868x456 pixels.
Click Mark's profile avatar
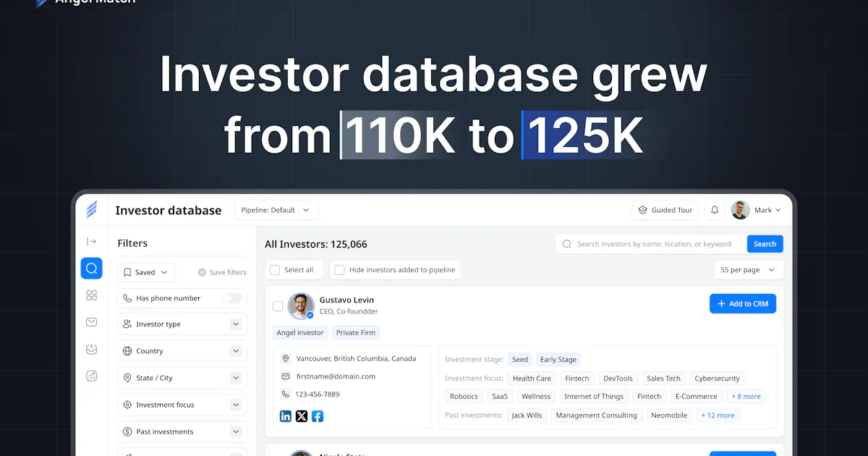point(740,210)
